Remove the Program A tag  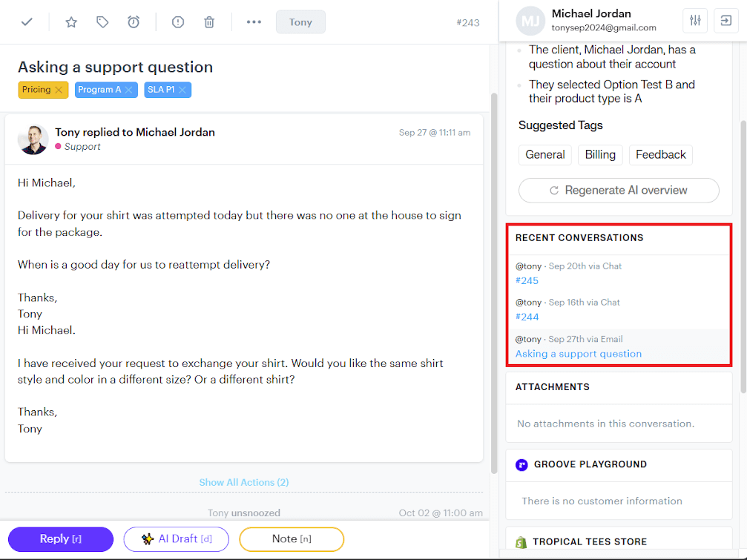[128, 90]
